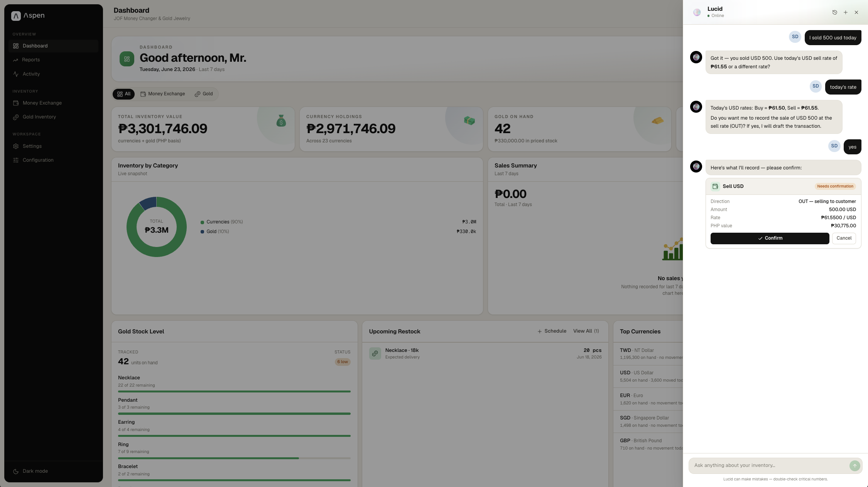Click the ₱61.5500 / USD rate value

coord(838,218)
